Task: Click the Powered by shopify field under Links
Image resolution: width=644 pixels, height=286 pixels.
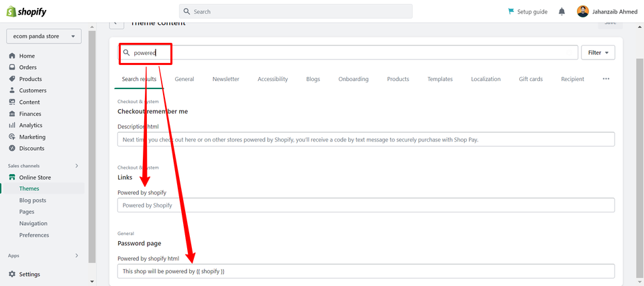Action: tap(366, 205)
